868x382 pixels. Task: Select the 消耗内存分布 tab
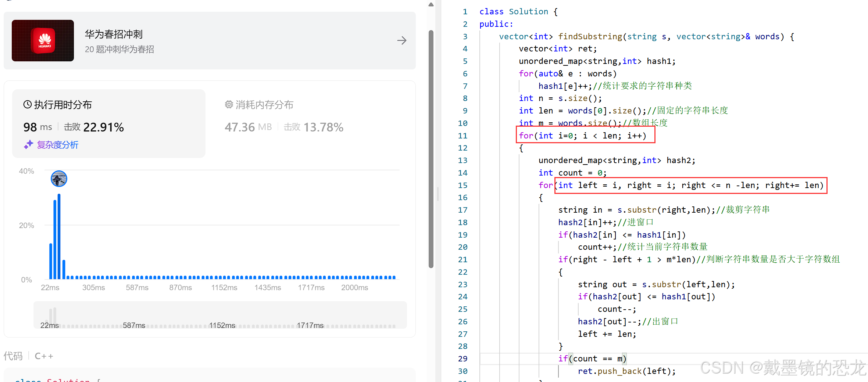pyautogui.click(x=259, y=105)
